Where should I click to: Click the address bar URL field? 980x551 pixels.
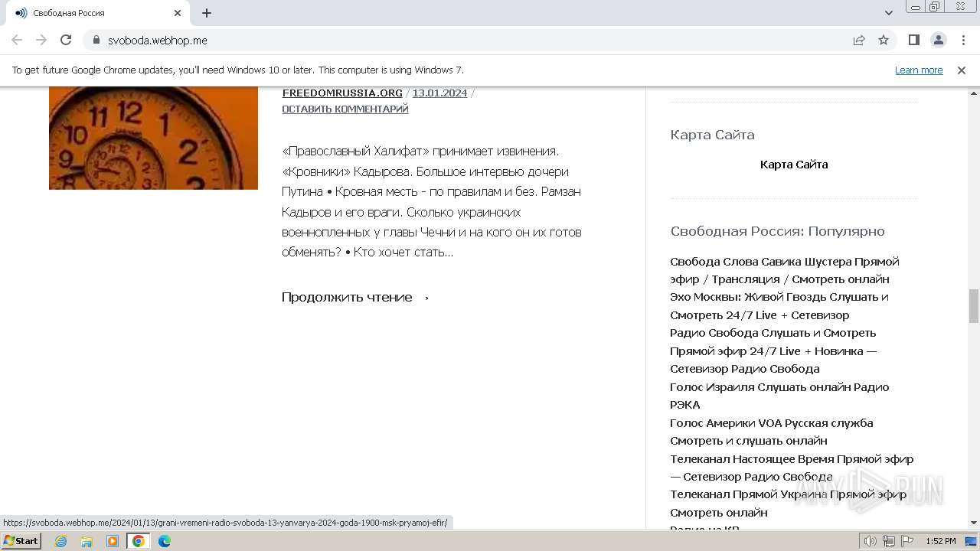pos(475,40)
